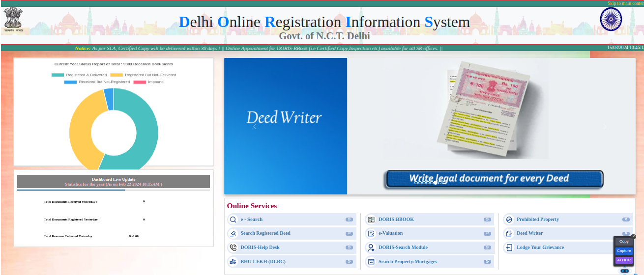Open the Deed Writer service link
The image size is (644, 275).
[530, 233]
